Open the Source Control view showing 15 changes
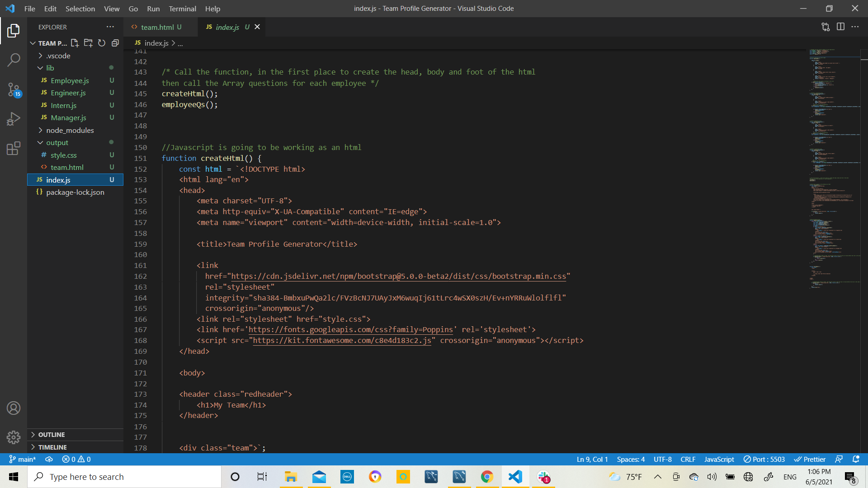The image size is (868, 488). click(x=14, y=90)
